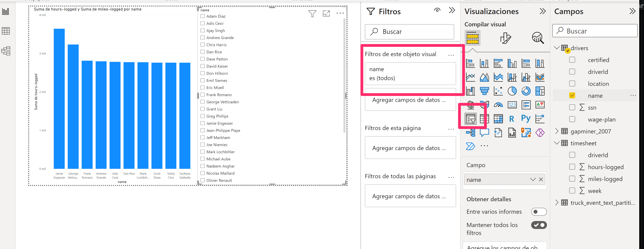Check Jamie Engesser in the name slicer
644x249 pixels.
point(203,123)
